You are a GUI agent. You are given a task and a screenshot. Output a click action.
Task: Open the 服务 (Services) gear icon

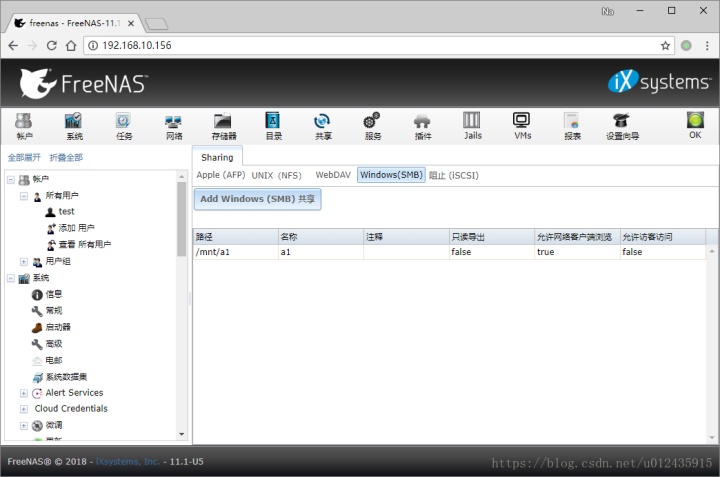tap(372, 126)
